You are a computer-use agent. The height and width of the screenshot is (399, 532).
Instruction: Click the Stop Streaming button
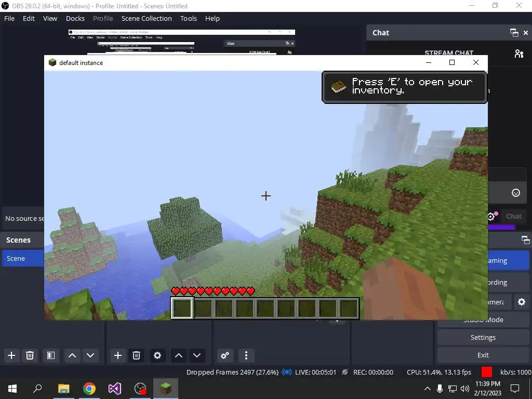[x=508, y=260]
